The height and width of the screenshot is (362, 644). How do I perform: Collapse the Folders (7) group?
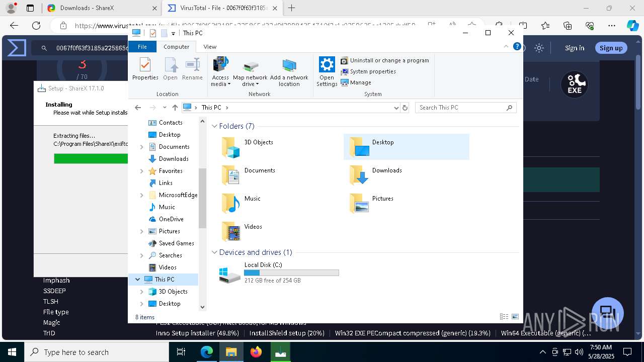(x=215, y=126)
